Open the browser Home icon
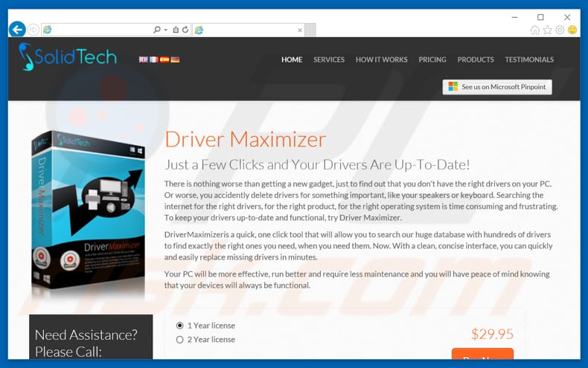The image size is (588, 368). (534, 30)
